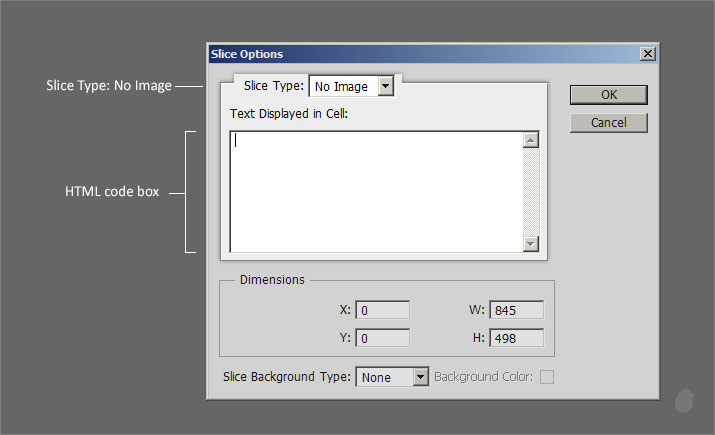Click the text box scroll down arrow

[x=531, y=243]
